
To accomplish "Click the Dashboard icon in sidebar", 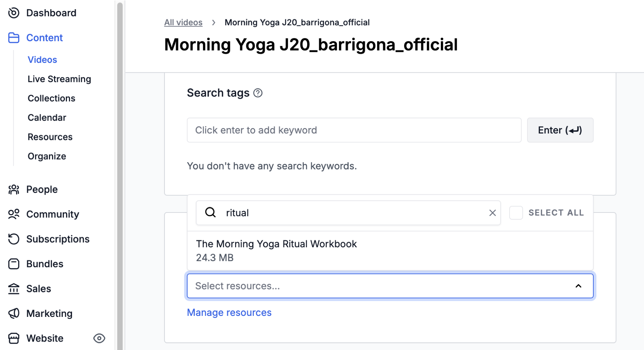I will (14, 13).
